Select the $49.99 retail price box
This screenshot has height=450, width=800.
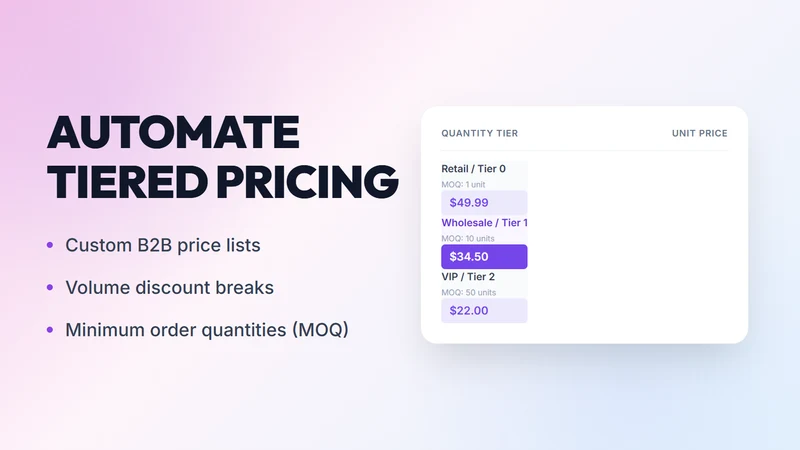484,203
